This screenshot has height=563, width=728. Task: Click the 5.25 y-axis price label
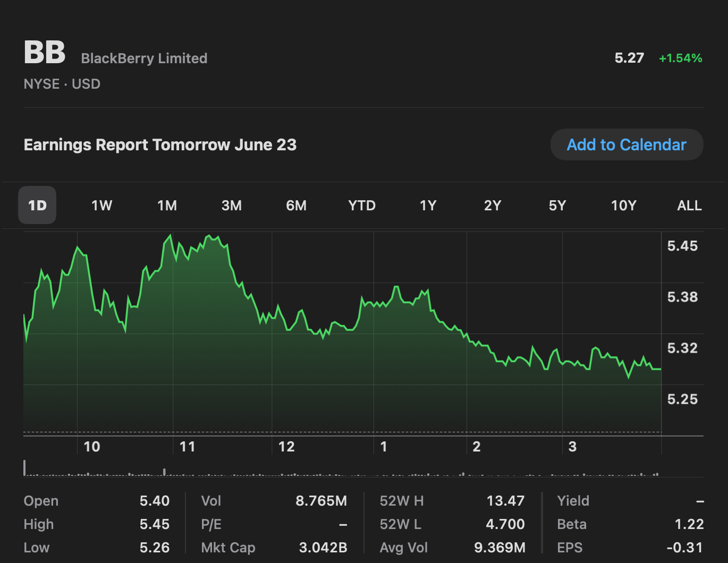(x=682, y=399)
